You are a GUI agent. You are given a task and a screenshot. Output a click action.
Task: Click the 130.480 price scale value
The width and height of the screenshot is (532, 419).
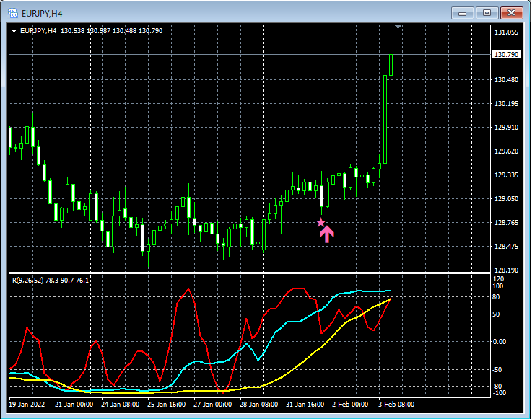pyautogui.click(x=506, y=79)
